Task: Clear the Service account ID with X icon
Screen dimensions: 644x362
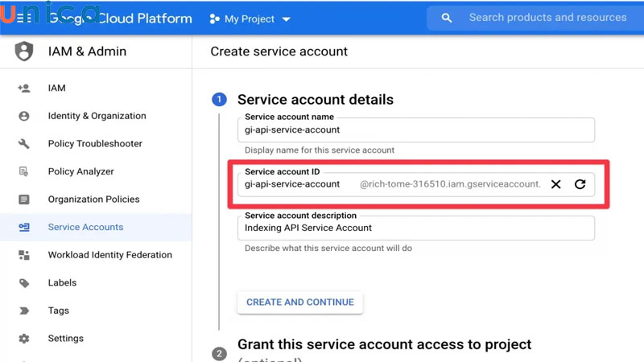Action: [x=555, y=184]
